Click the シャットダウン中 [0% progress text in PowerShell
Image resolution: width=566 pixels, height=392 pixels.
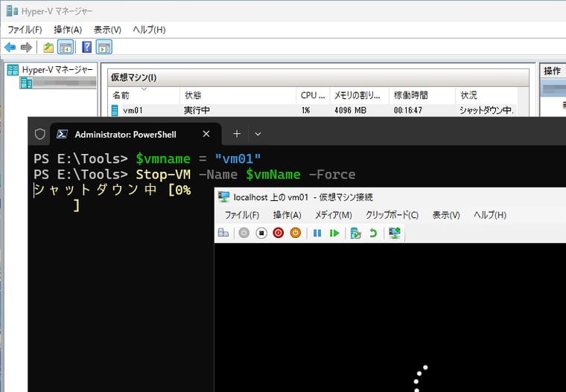point(112,190)
